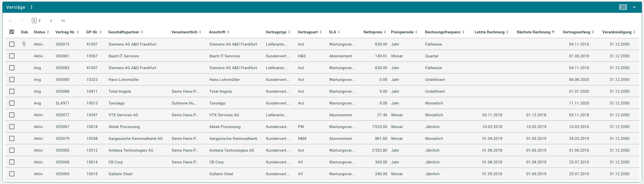Sort by Vertragstyp column header
The width and height of the screenshot is (644, 184).
pyautogui.click(x=276, y=32)
